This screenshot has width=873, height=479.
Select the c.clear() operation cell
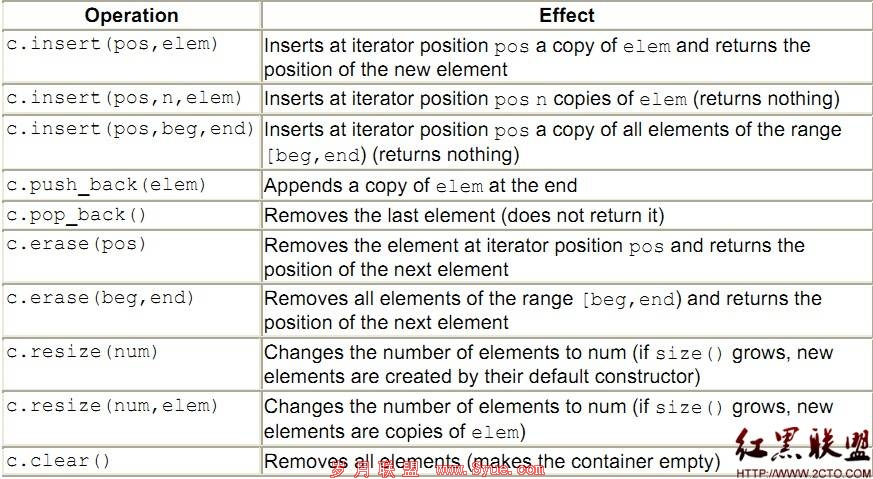coord(131,461)
